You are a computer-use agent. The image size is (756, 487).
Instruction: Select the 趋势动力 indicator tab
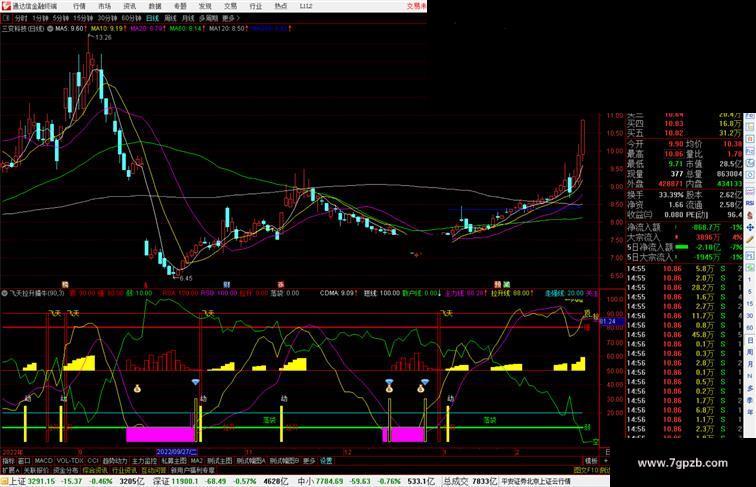pyautogui.click(x=115, y=461)
